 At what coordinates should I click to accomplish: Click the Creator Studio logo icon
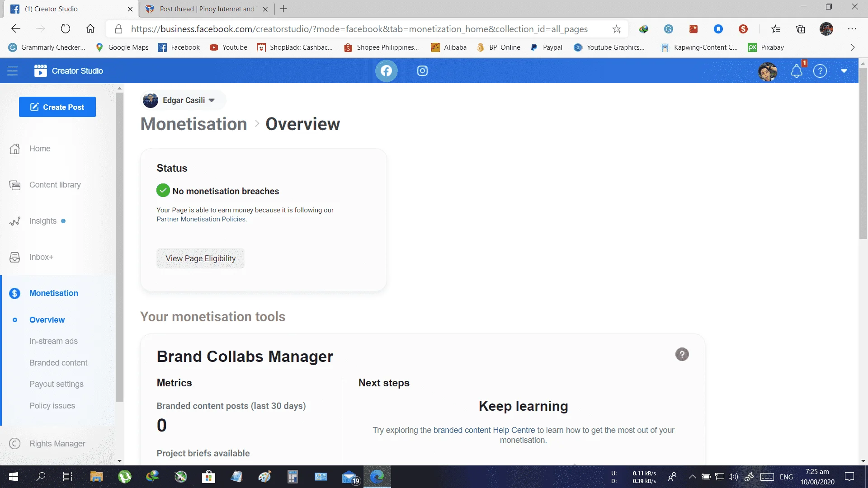click(40, 71)
